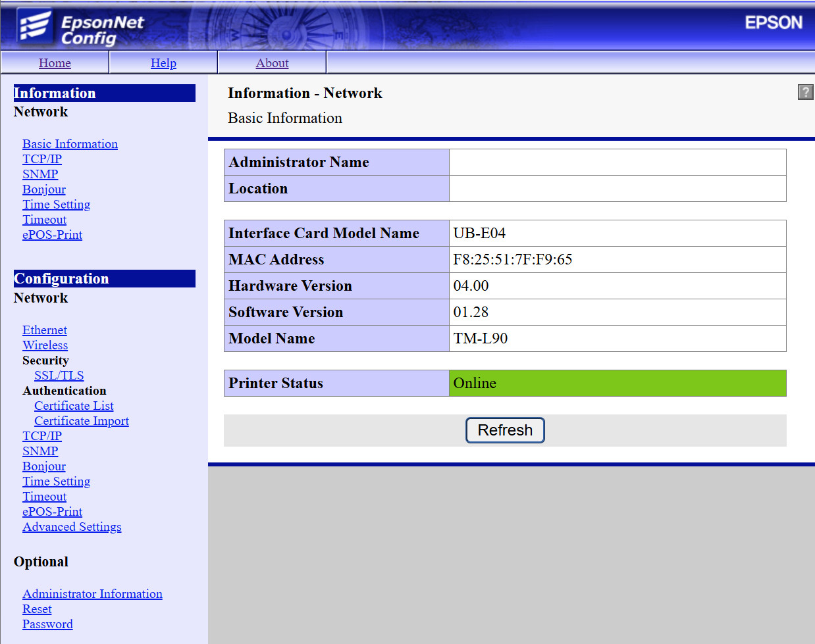Click the Refresh button
The image size is (815, 644).
pos(505,430)
